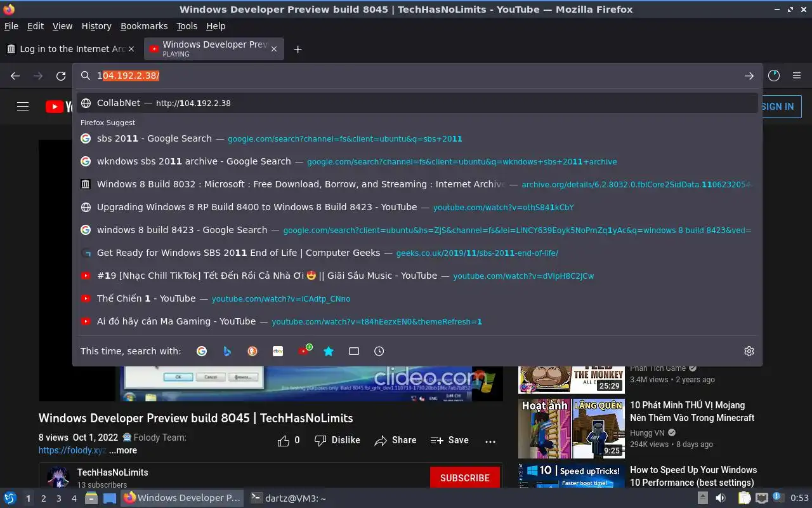This screenshot has height=508, width=812.
Task: Open the folody.xyz link in the description
Action: pos(72,450)
